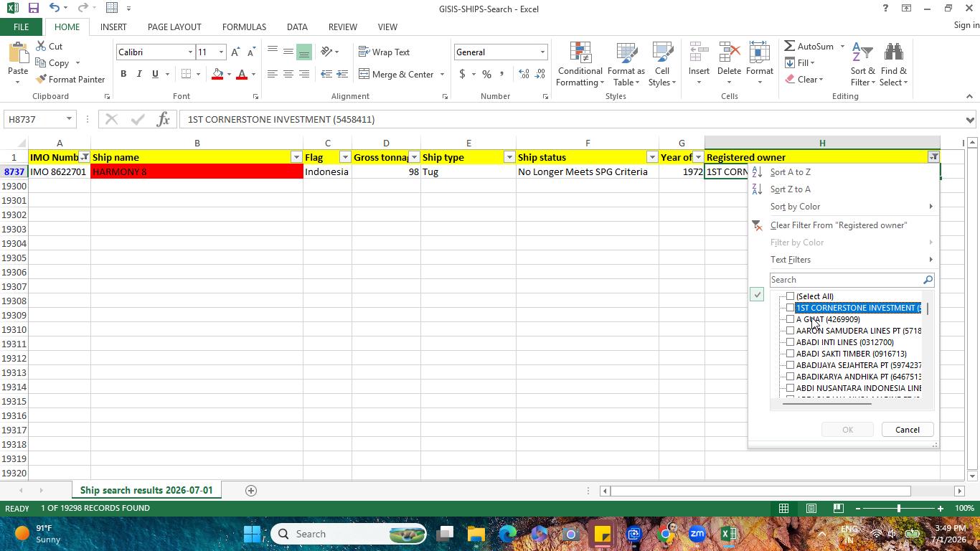Screen dimensions: 980x551
Task: Click the Borders icon
Action: (x=186, y=74)
